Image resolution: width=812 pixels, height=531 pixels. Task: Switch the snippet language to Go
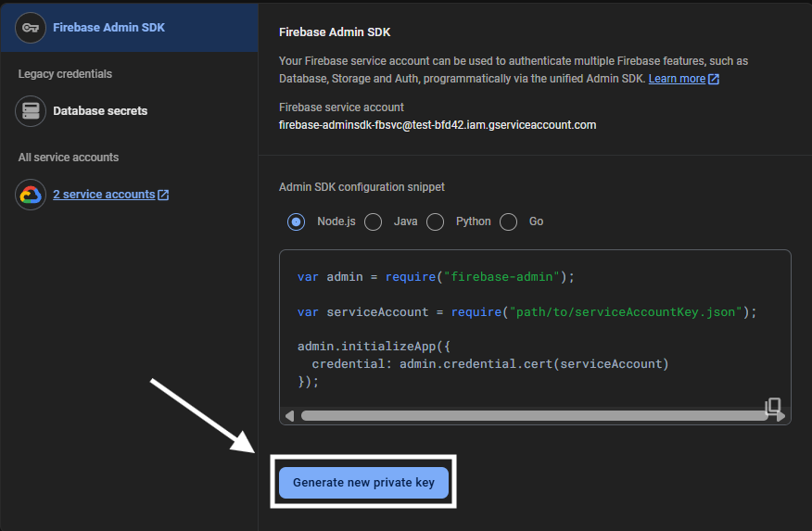point(509,221)
